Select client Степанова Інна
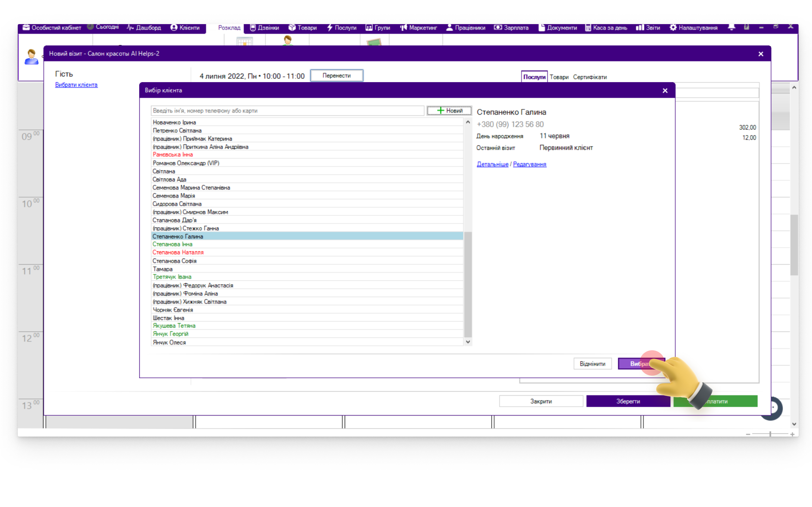Viewport: 812px width, 507px height. [x=307, y=244]
